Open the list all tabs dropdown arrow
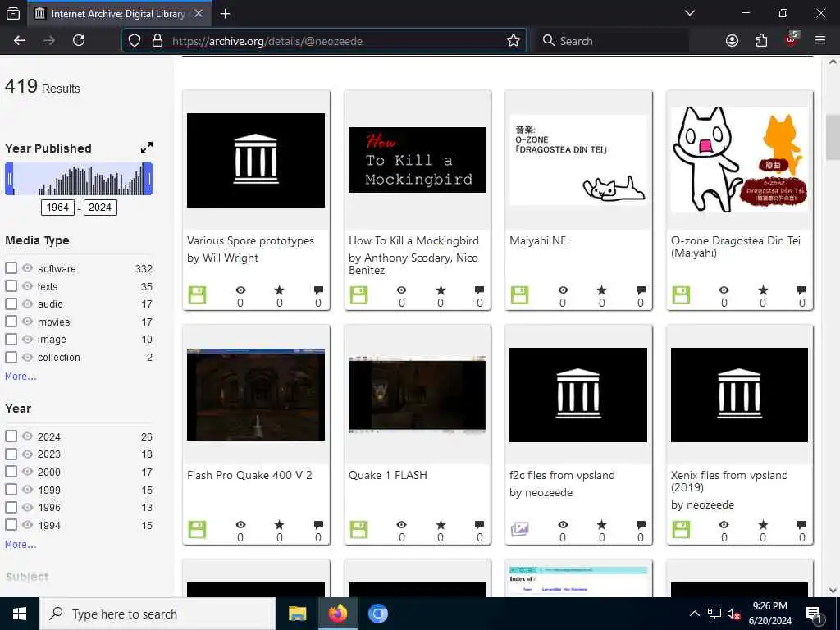This screenshot has width=840, height=630. coord(690,13)
